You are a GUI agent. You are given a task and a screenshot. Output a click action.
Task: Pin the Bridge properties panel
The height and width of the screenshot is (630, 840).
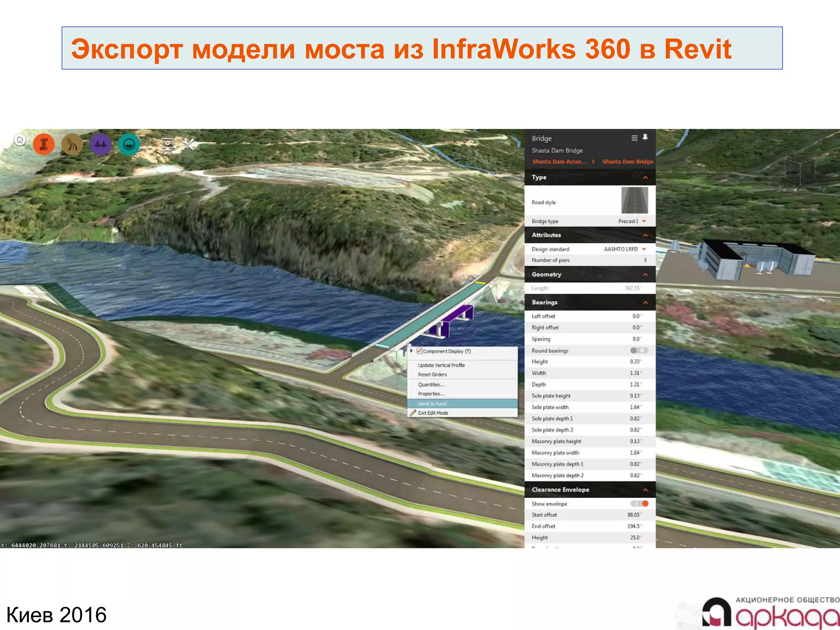pos(645,137)
